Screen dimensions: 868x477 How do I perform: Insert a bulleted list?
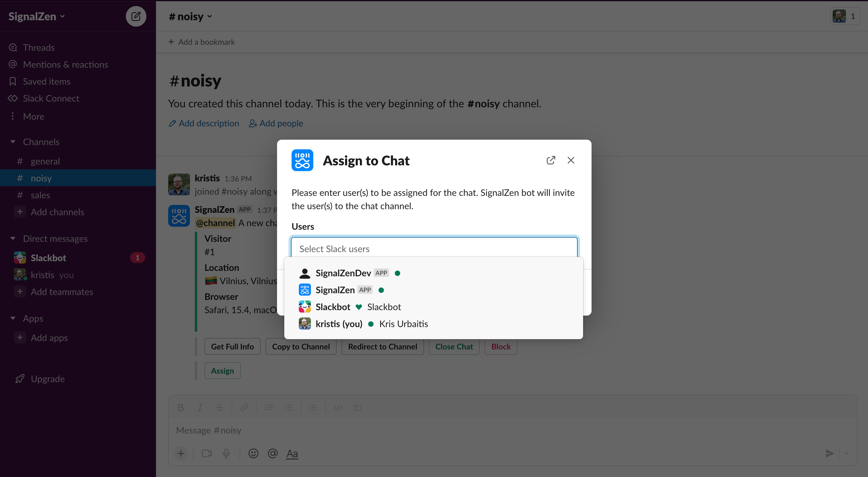coord(289,407)
